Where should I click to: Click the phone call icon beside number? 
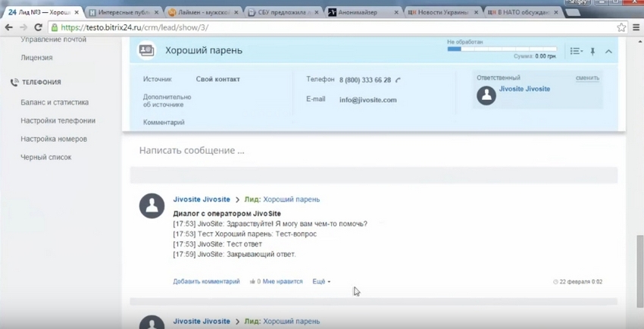coord(398,80)
